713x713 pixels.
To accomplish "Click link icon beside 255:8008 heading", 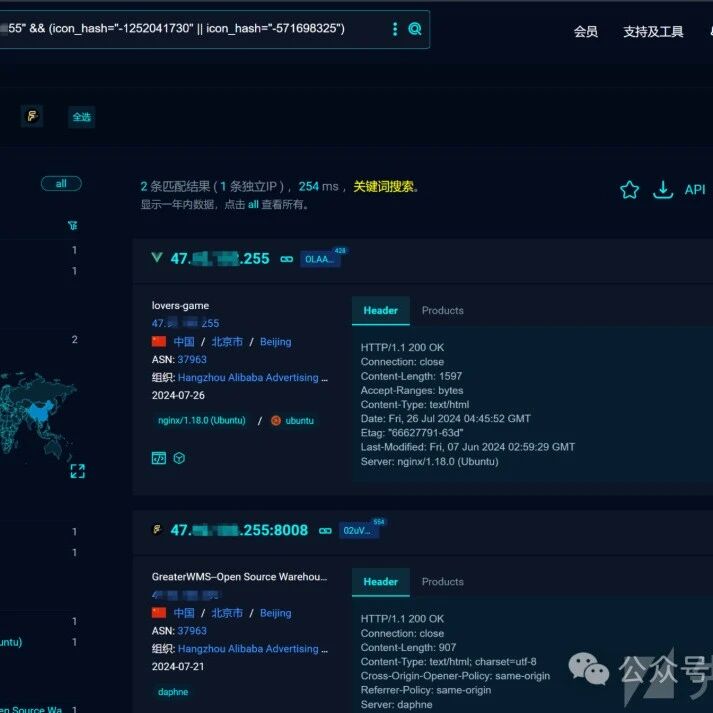I will 325,530.
